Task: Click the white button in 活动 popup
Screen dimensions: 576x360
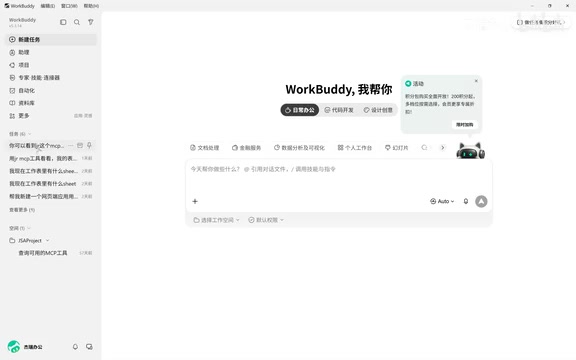Action: (x=465, y=125)
